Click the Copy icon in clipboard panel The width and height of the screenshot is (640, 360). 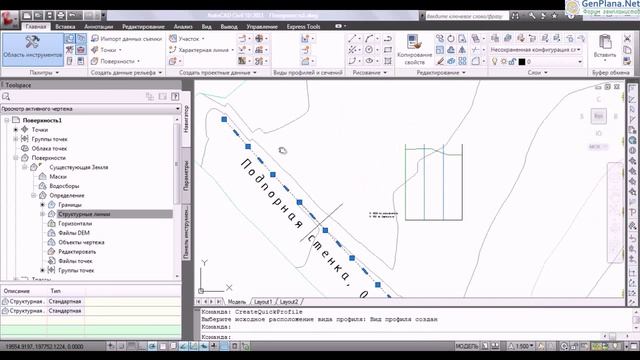point(627,50)
